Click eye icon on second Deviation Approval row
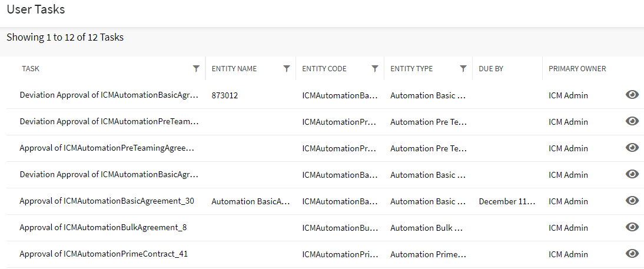644x269 pixels. 632,121
